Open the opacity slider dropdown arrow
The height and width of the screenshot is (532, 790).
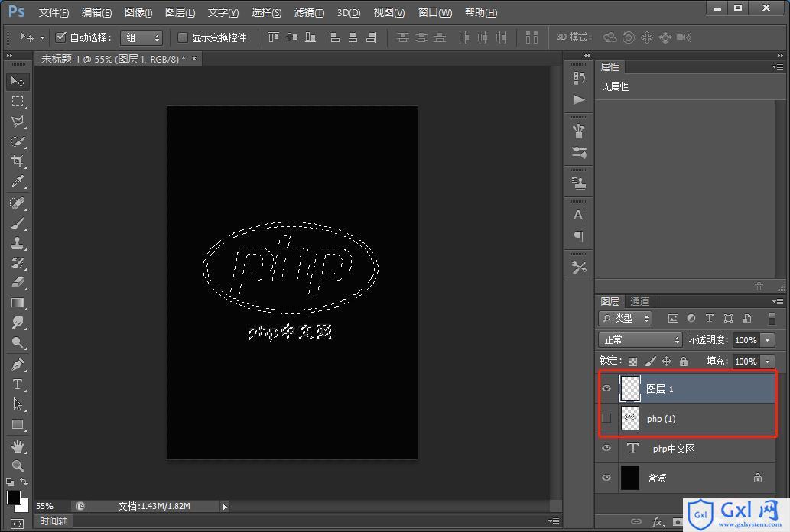pyautogui.click(x=767, y=340)
